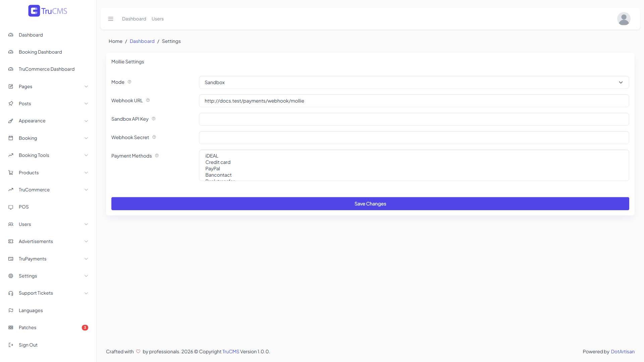This screenshot has width=644, height=362.
Task: Click the Dashboard breadcrumb link
Action: pos(142,41)
